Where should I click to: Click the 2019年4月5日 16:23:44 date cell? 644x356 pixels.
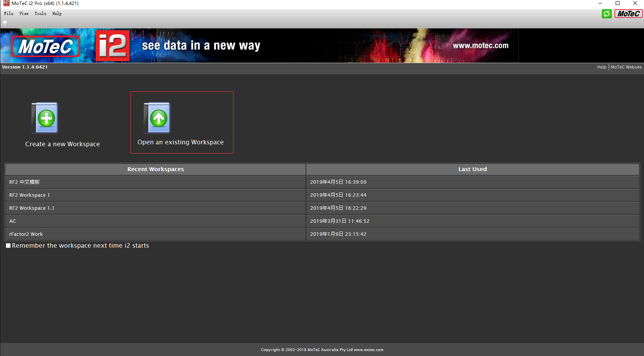pyautogui.click(x=473, y=195)
